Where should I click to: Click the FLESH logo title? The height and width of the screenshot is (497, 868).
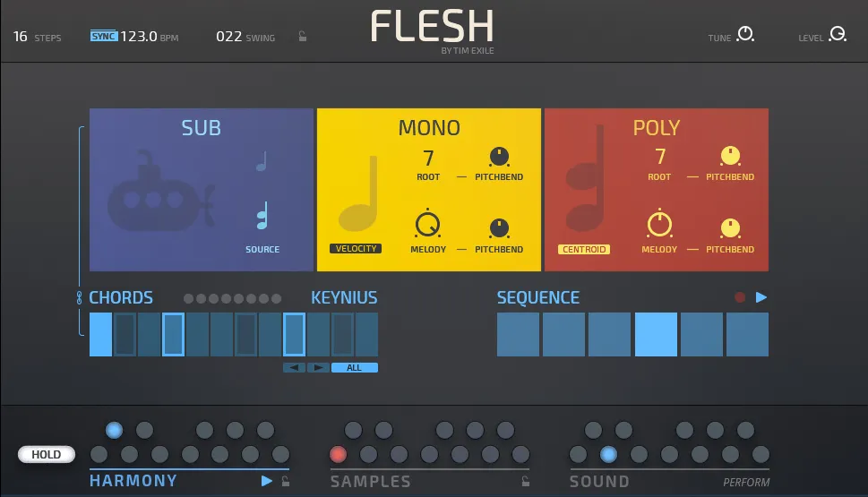point(432,26)
